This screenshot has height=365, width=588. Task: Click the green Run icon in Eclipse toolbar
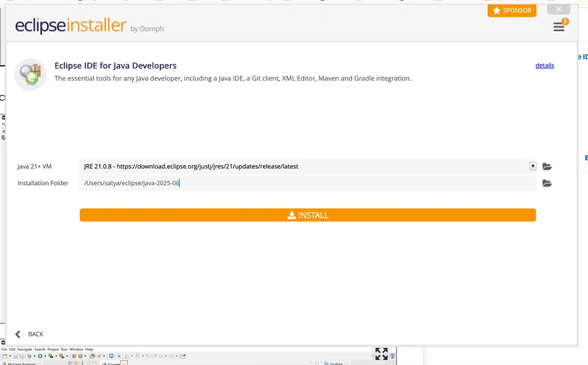(40, 356)
